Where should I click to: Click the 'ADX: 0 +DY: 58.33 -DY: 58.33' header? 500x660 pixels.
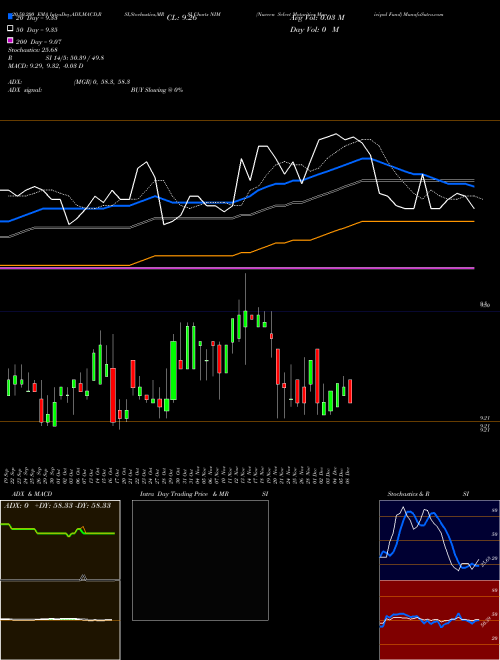[57, 506]
